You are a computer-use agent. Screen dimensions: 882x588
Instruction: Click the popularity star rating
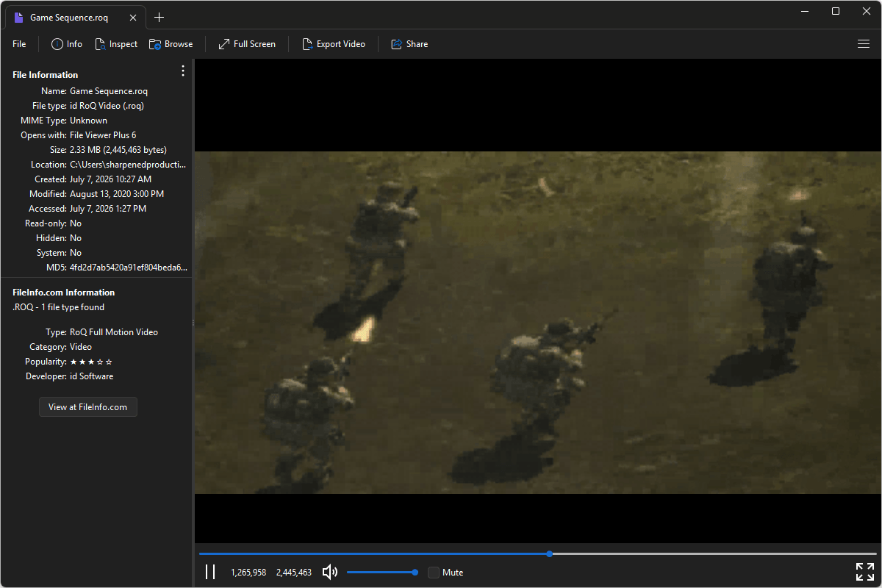pyautogui.click(x=91, y=362)
